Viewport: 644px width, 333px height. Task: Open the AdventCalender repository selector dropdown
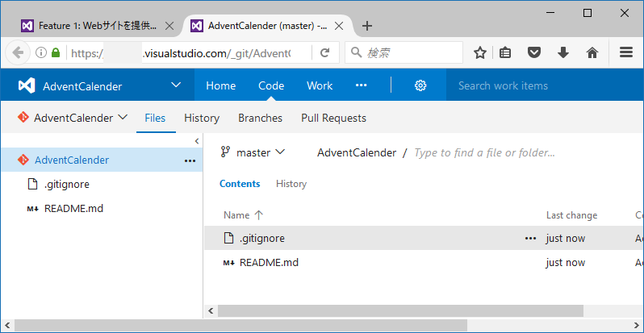click(73, 118)
